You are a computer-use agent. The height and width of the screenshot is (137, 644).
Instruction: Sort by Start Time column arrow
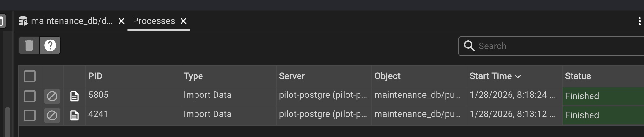point(518,76)
